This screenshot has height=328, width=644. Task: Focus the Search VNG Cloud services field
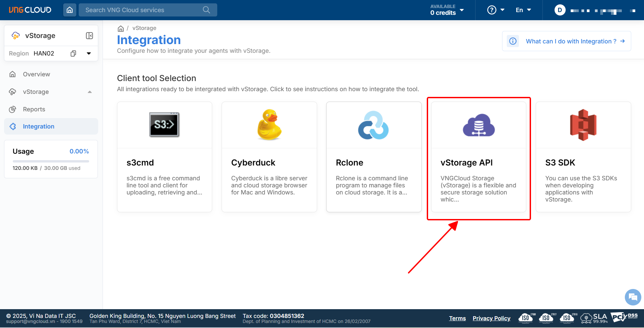click(141, 10)
